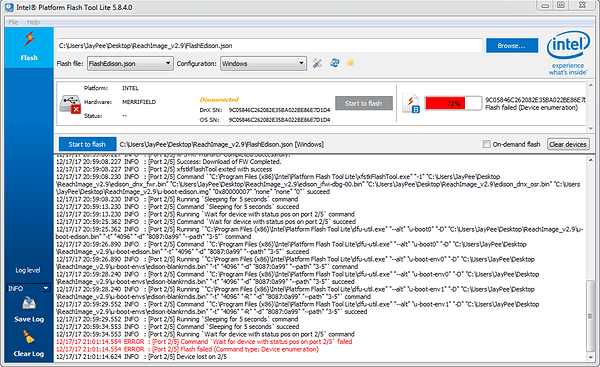Screen dimensions: 600x367
Task: Click the MERRIFIELD hardware value
Action: (x=139, y=102)
